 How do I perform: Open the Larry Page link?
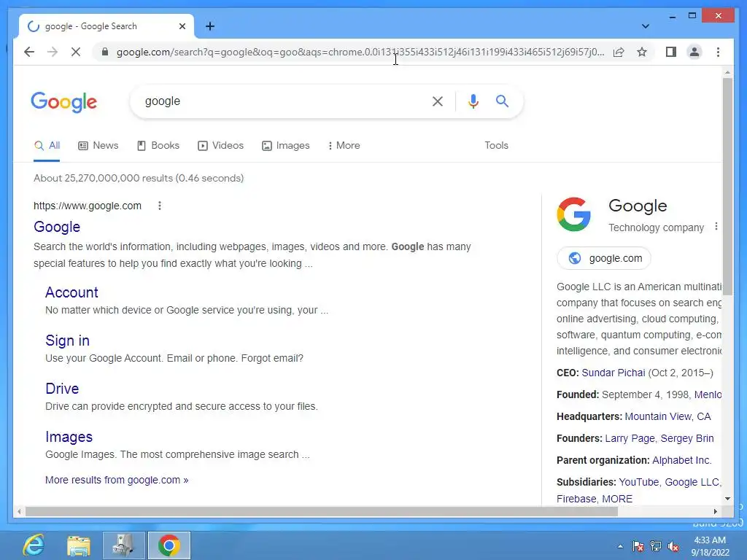click(630, 438)
